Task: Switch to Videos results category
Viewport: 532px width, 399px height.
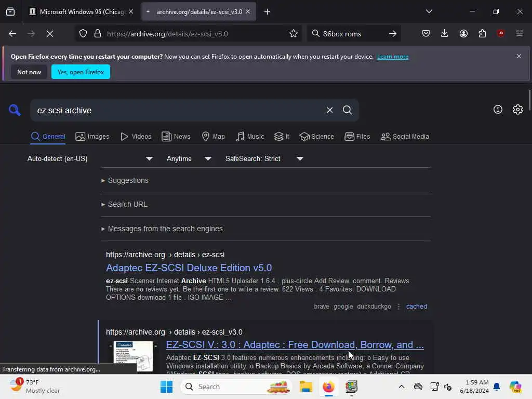Action: pos(136,137)
